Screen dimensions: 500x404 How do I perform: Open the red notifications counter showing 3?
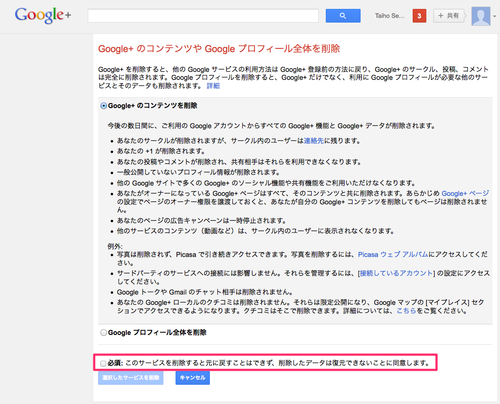(x=419, y=16)
